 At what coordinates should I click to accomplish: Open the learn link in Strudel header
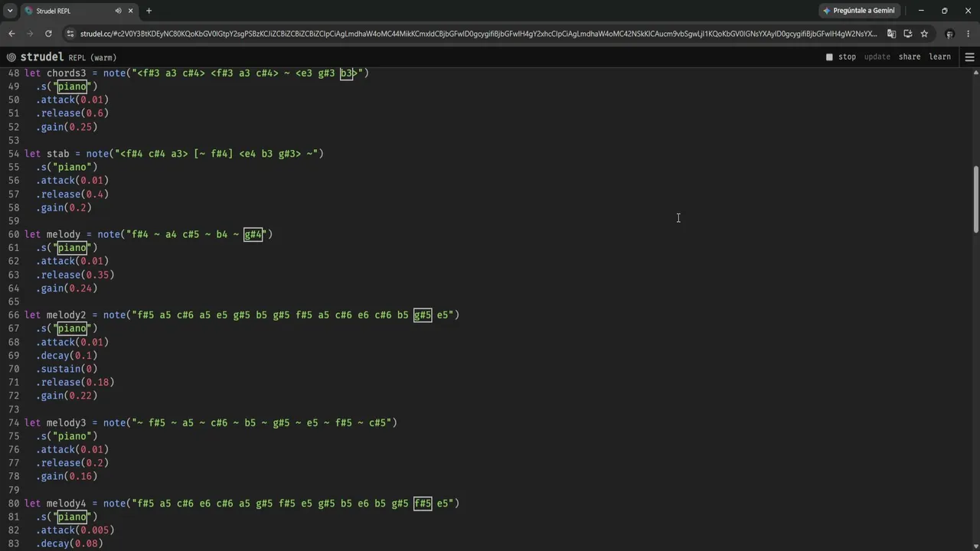pyautogui.click(x=939, y=57)
